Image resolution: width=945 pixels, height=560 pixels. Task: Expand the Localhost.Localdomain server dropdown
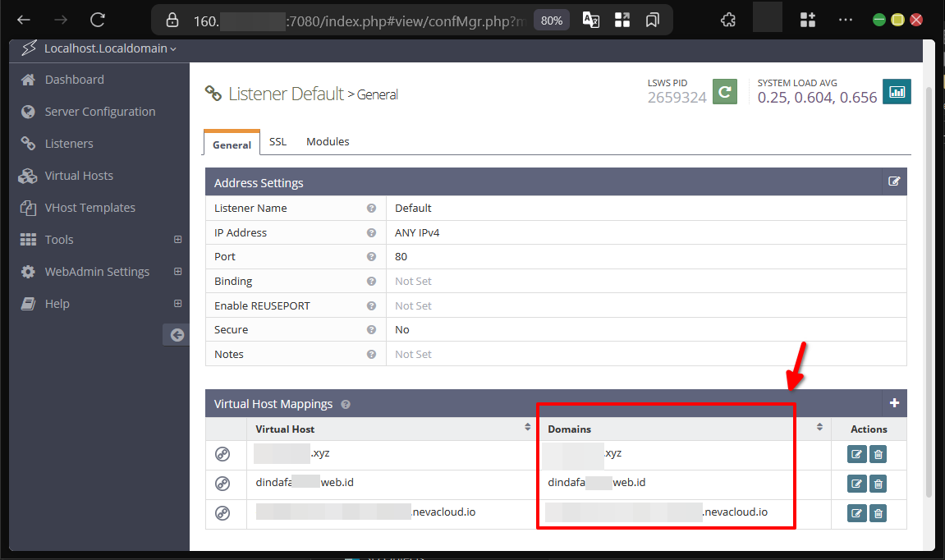point(110,48)
